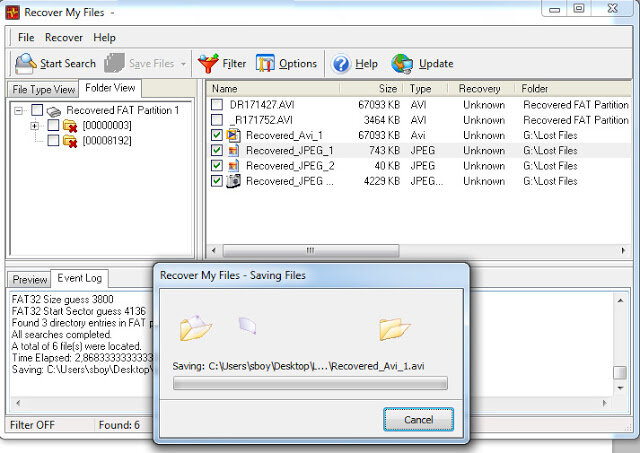Click the Event Log scroll left arrow
Viewport: 640px width, 453px height.
(x=18, y=403)
